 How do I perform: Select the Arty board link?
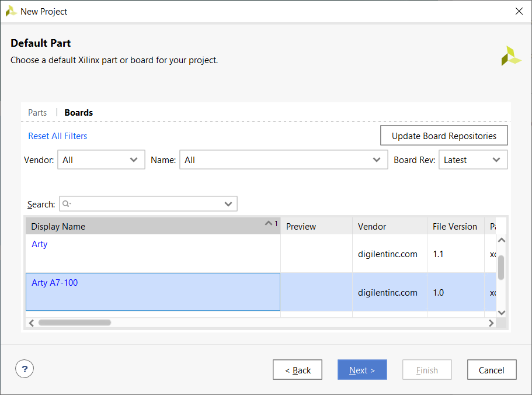pos(39,244)
